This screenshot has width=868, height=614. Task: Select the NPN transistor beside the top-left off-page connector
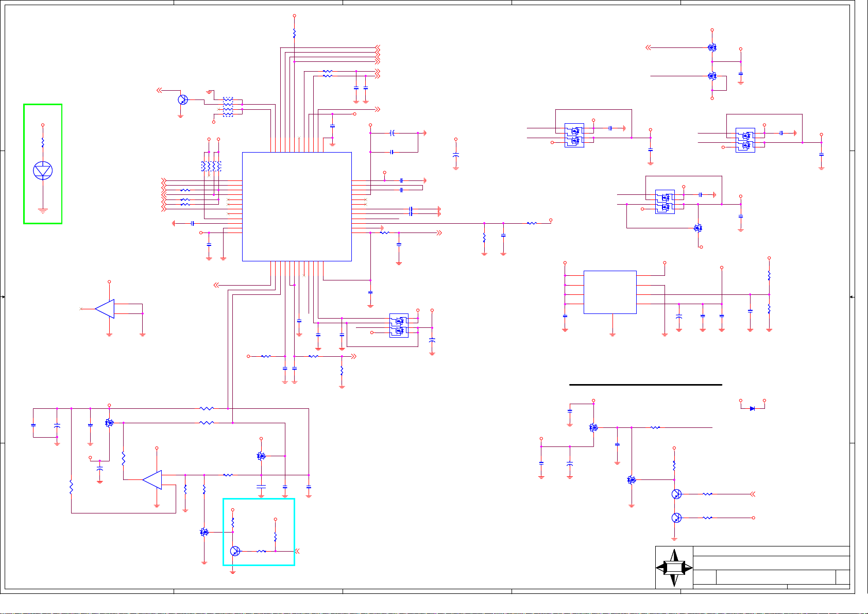pos(182,99)
